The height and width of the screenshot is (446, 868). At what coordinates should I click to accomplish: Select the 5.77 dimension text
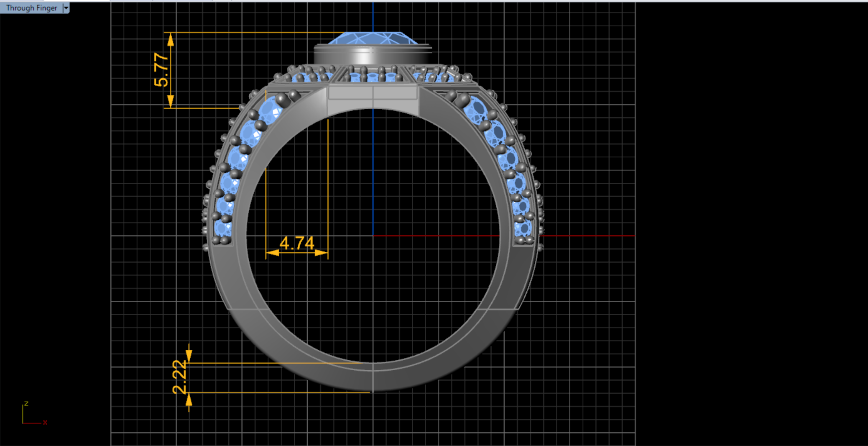[x=161, y=70]
